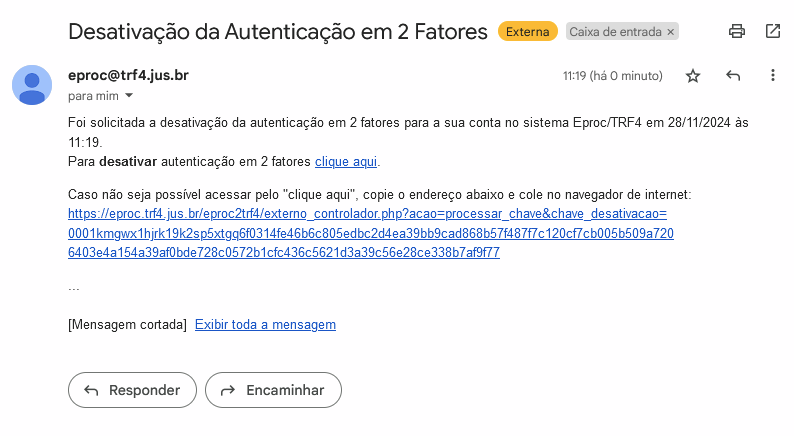794x436 pixels.
Task: Click the Encaminhar button
Action: (273, 390)
